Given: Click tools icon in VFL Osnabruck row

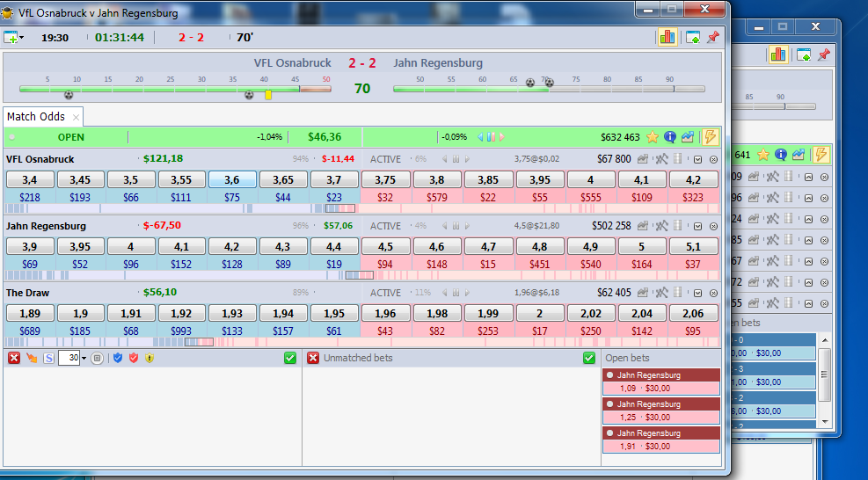Looking at the screenshot, I should [661, 159].
